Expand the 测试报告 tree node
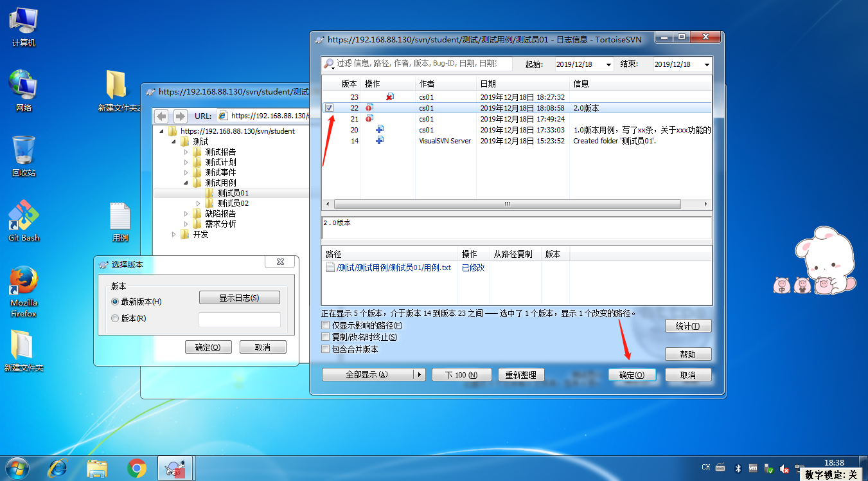 [186, 152]
